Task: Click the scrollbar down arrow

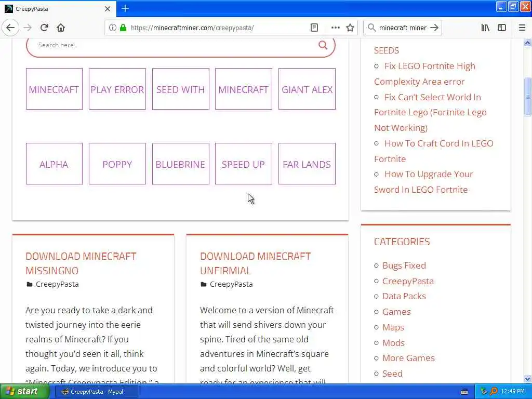Action: click(527, 379)
